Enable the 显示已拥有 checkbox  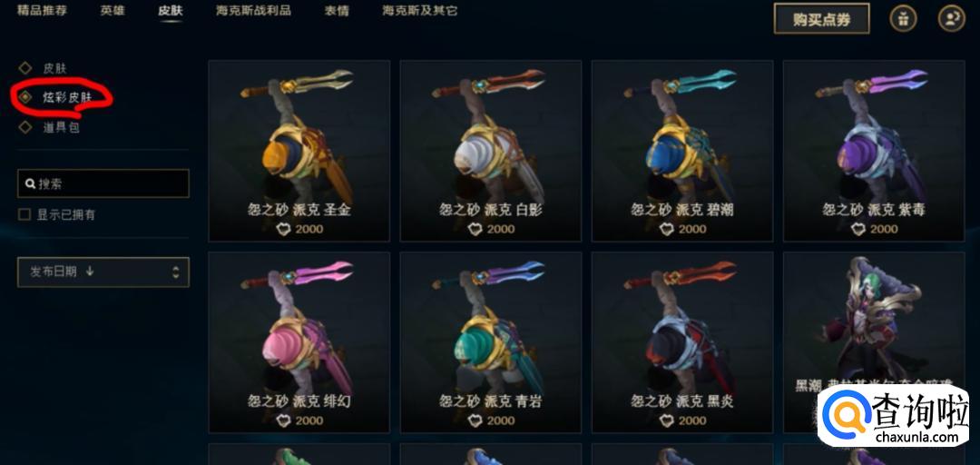[24, 214]
